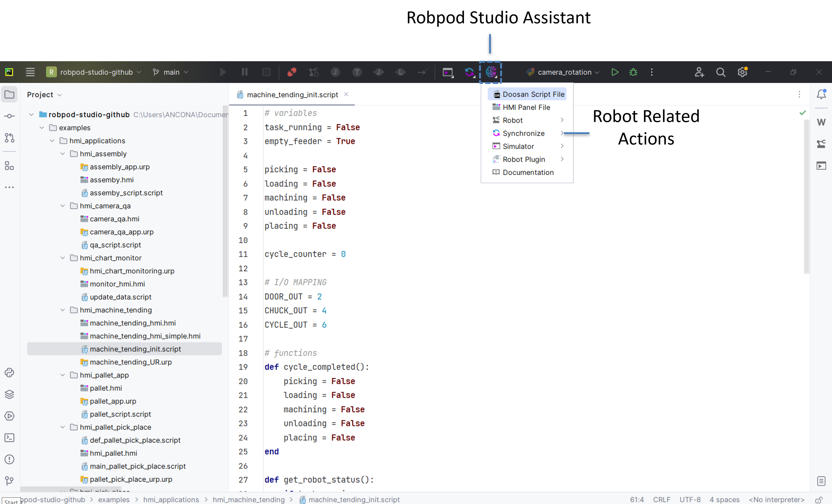
Task: Click the Debug bug icon
Action: coord(633,72)
